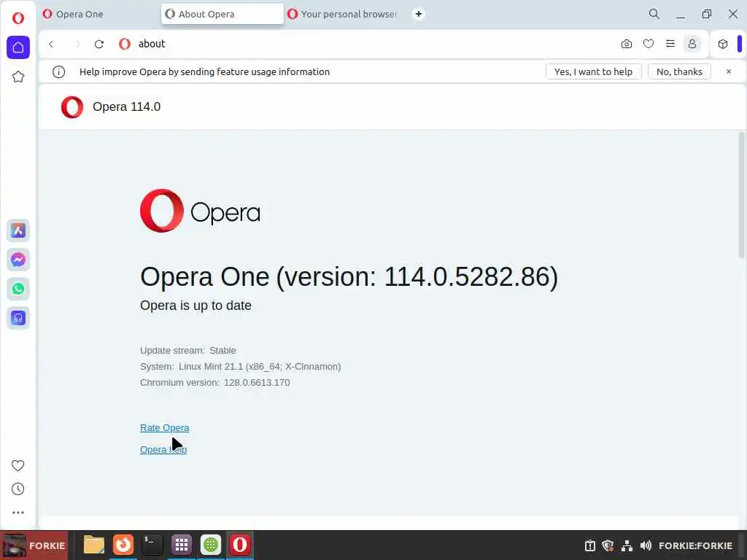This screenshot has height=560, width=747.
Task: Open the terminal from the taskbar
Action: (x=152, y=545)
